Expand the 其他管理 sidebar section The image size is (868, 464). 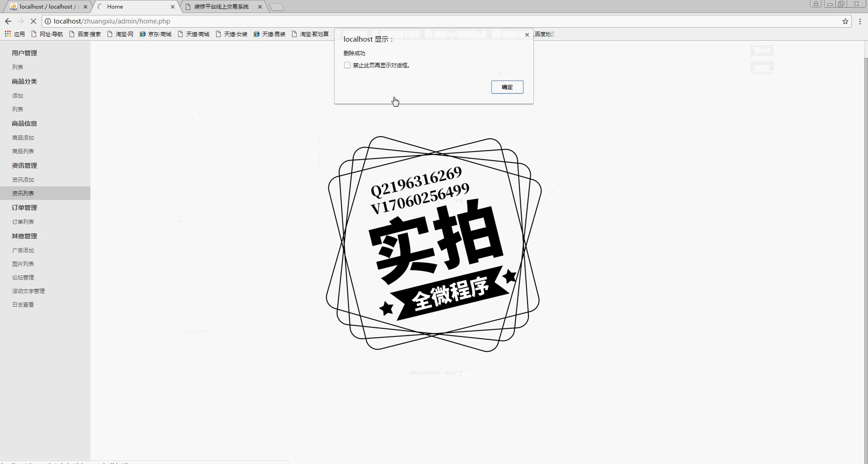[24, 236]
